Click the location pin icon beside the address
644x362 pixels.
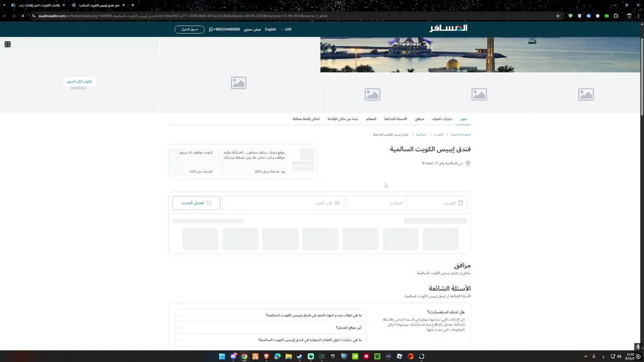click(x=468, y=163)
